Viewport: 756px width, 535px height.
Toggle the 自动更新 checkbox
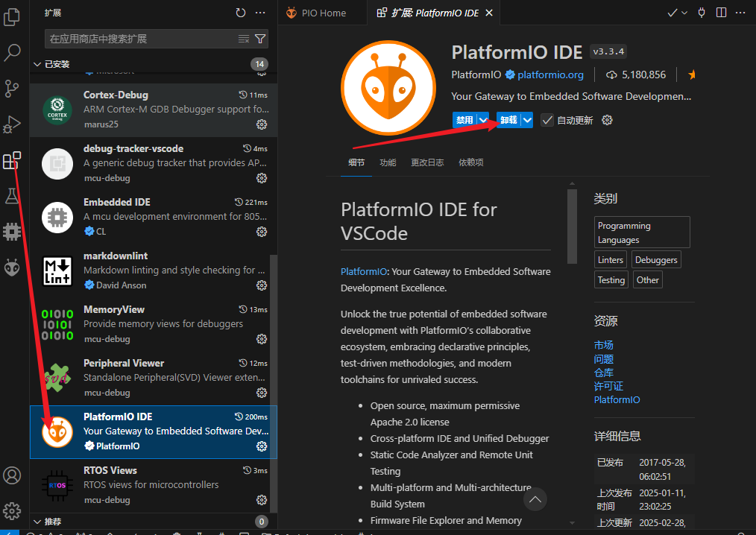click(x=547, y=120)
